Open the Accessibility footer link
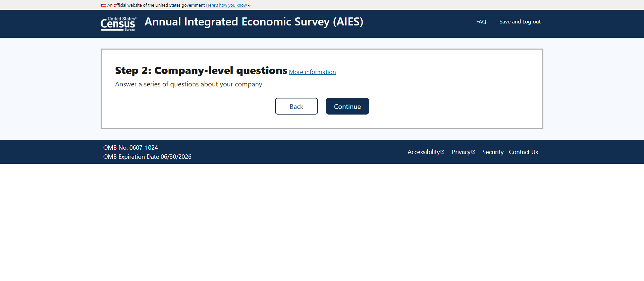 (423, 152)
